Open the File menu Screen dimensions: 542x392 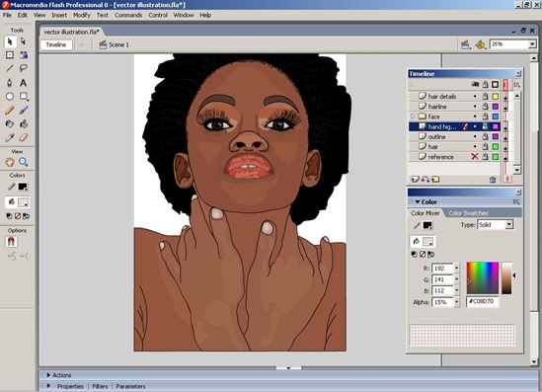[7, 15]
